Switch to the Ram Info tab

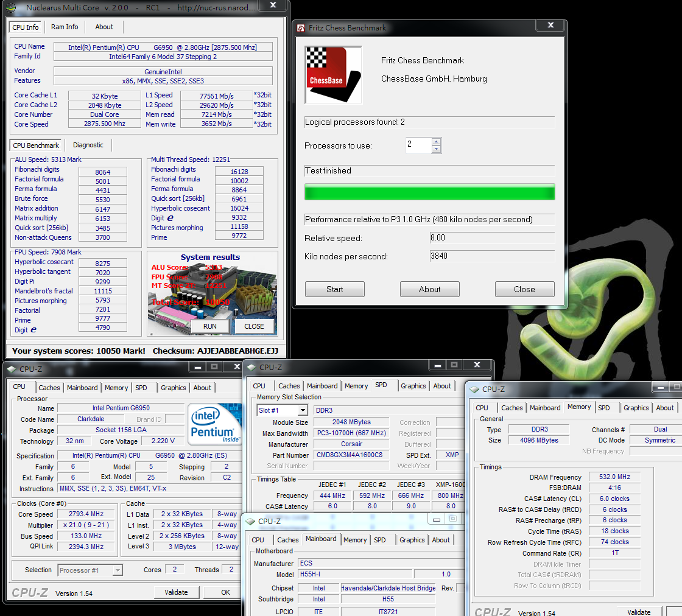tap(65, 27)
